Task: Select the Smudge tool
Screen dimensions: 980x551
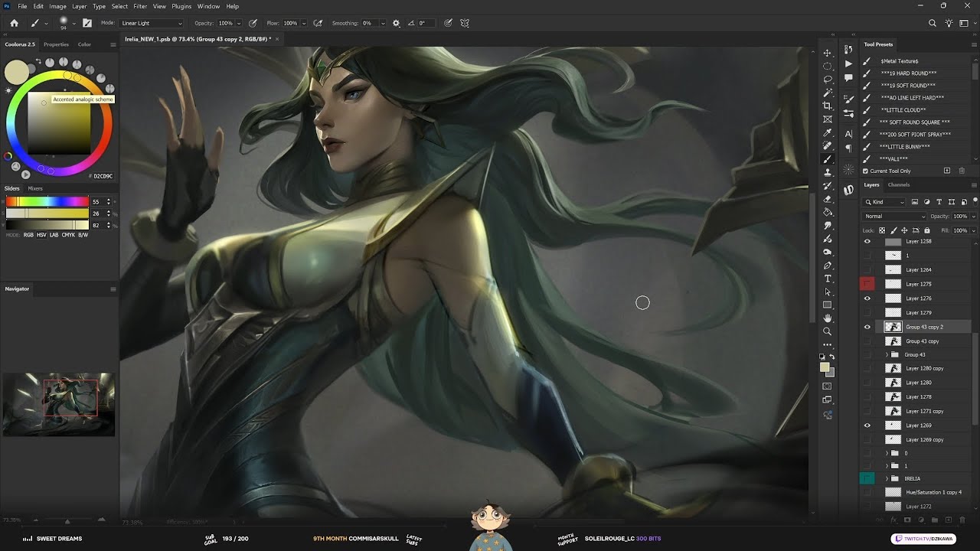Action: (827, 226)
